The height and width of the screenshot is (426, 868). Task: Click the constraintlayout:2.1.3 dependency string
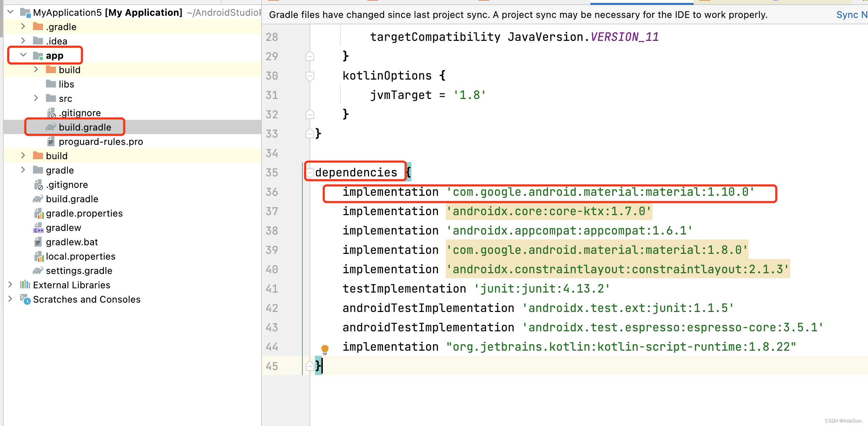click(617, 269)
